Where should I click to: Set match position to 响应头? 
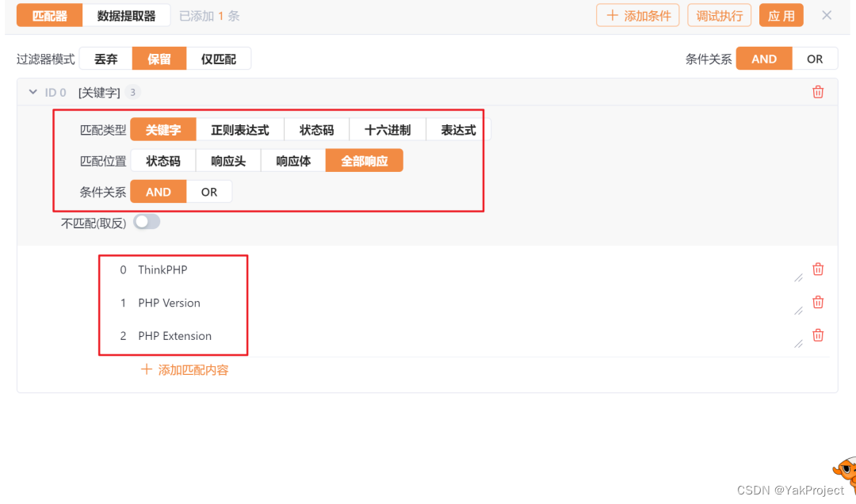tap(228, 161)
